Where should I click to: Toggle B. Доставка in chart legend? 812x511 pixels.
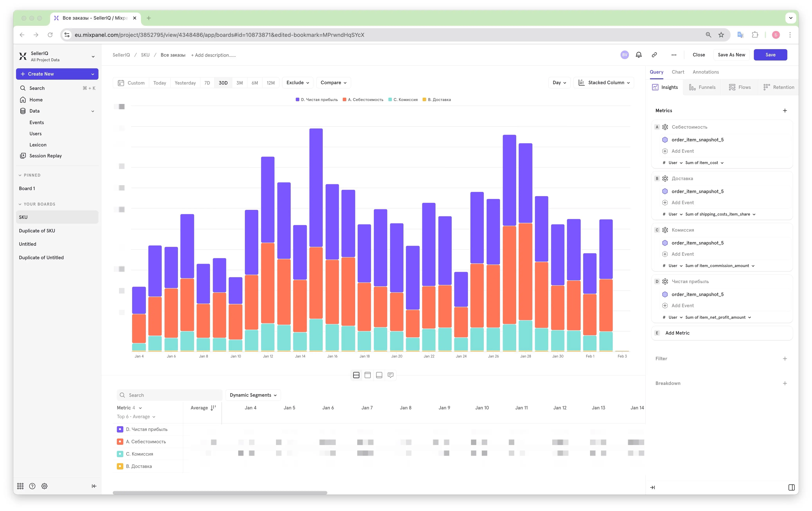click(437, 99)
